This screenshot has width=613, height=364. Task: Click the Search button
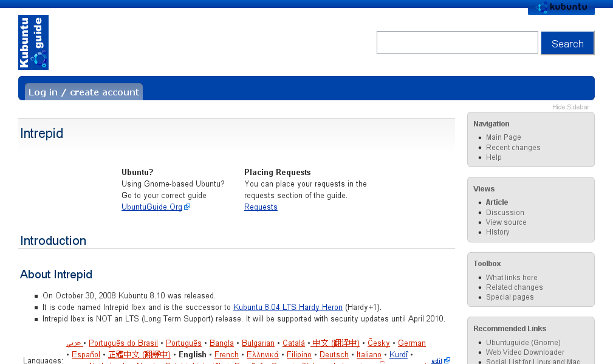567,43
